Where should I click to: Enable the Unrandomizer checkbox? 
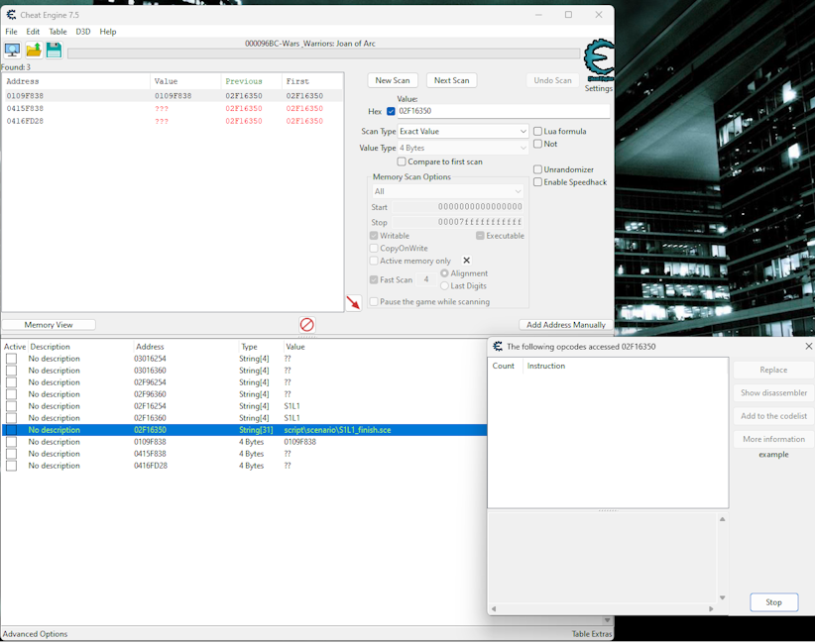(538, 169)
